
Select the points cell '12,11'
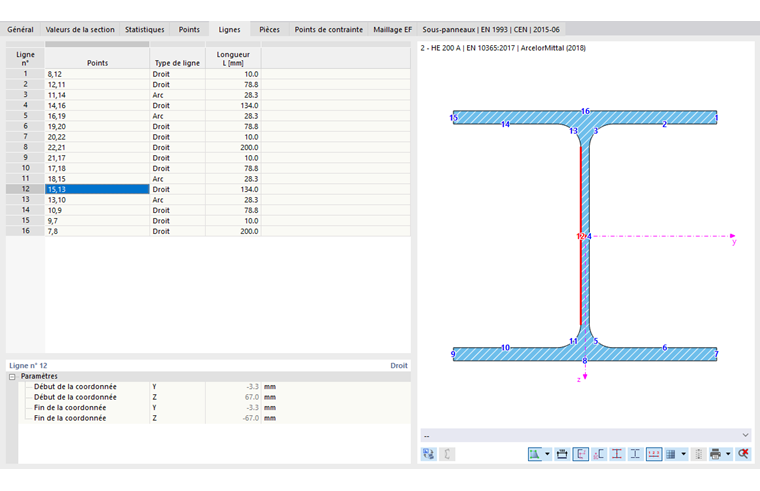tap(97, 85)
